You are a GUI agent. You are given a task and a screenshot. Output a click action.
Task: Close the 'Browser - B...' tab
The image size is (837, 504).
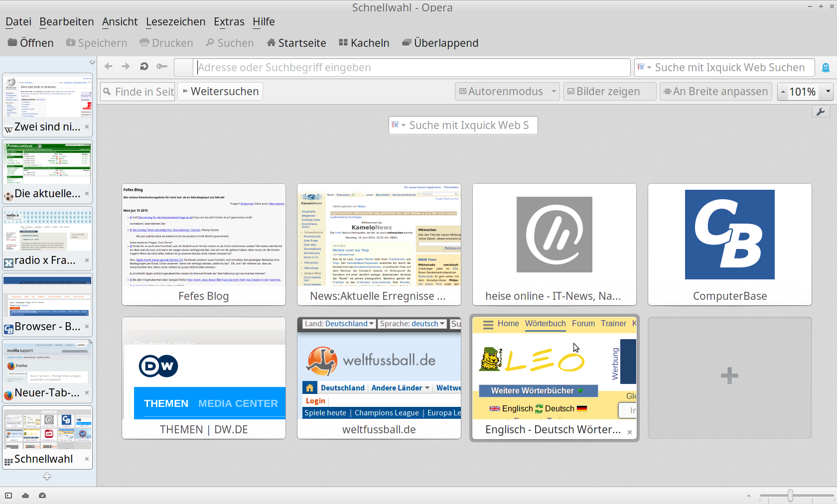click(87, 326)
